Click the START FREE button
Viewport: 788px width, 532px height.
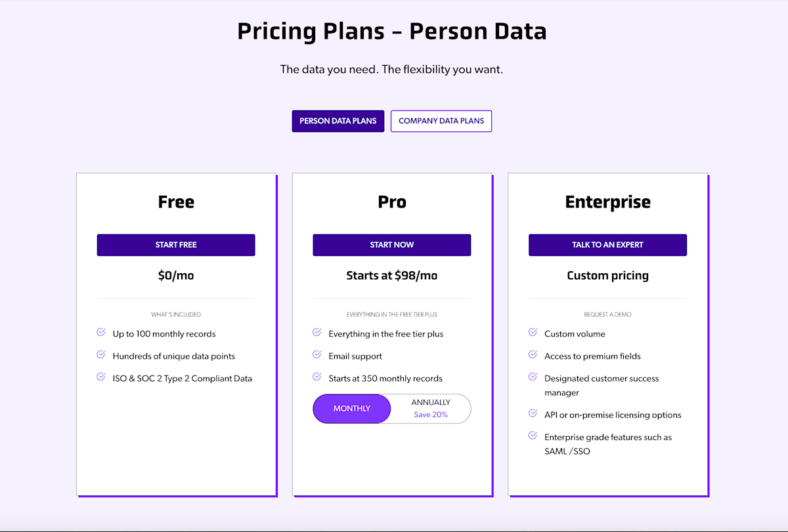(176, 244)
